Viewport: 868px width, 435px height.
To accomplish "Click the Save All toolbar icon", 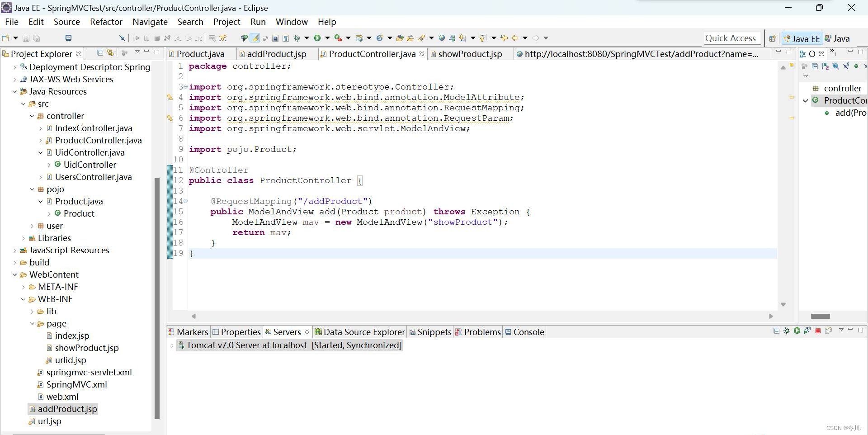I will tap(36, 38).
